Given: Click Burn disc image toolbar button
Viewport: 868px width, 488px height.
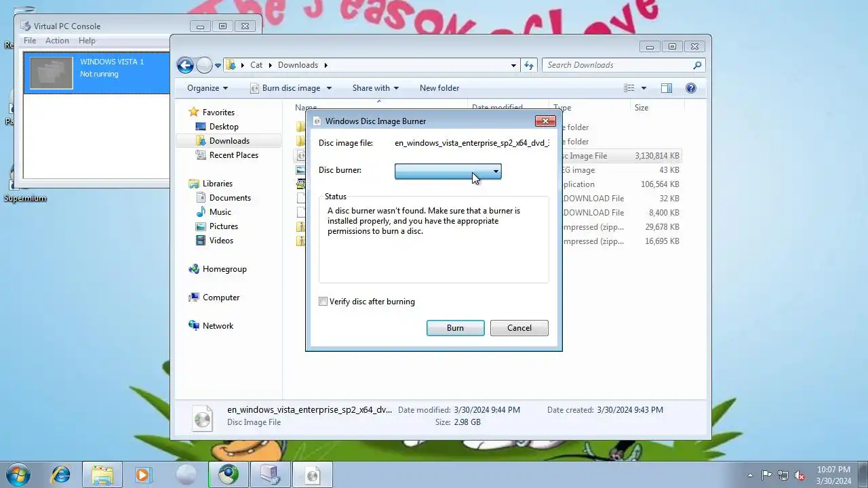Looking at the screenshot, I should pyautogui.click(x=285, y=88).
